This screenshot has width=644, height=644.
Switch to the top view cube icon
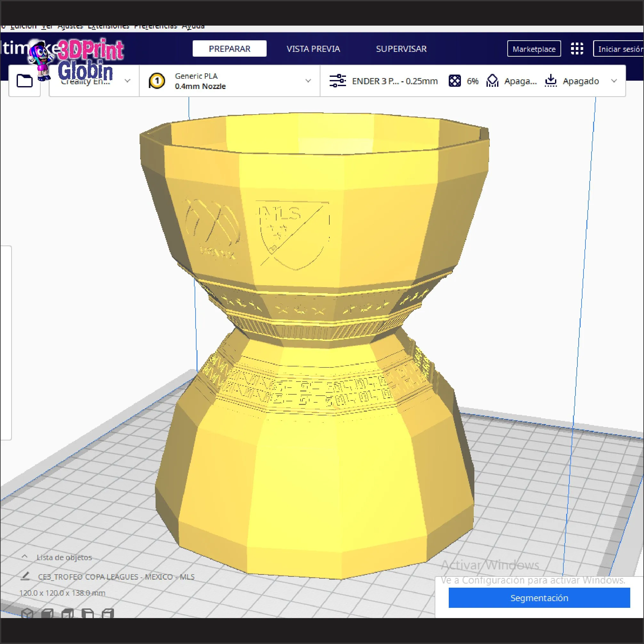coord(68,613)
